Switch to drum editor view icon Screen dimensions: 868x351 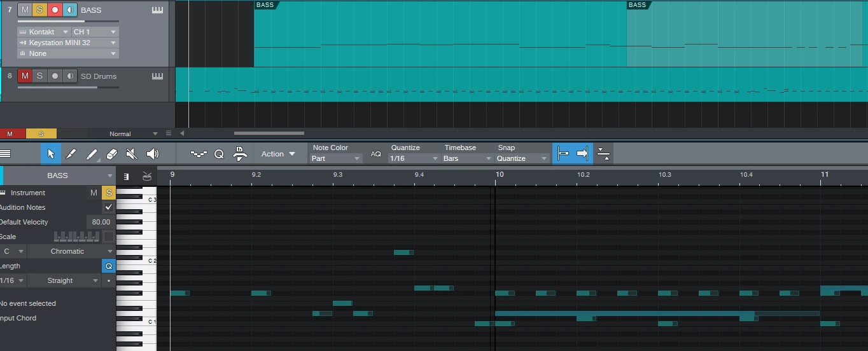[147, 176]
